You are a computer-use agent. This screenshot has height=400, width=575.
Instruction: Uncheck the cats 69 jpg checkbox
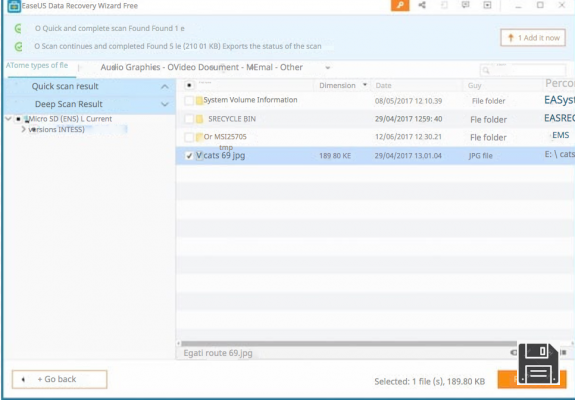pos(189,156)
